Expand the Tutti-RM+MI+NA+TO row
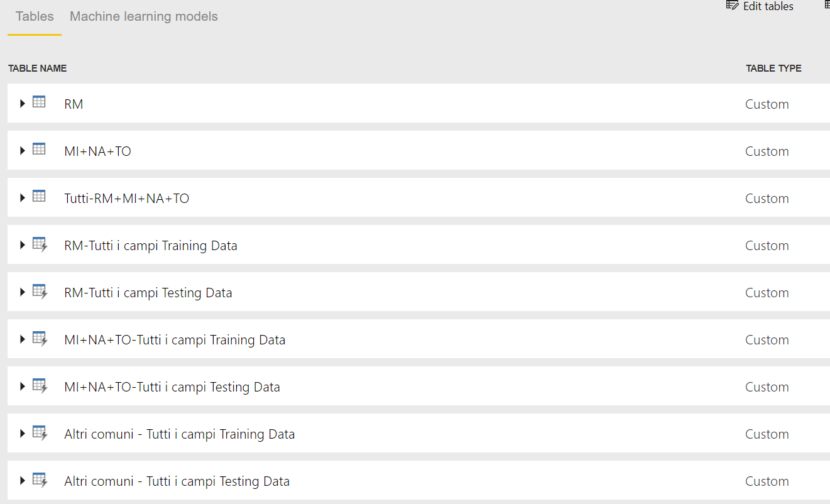 [23, 197]
